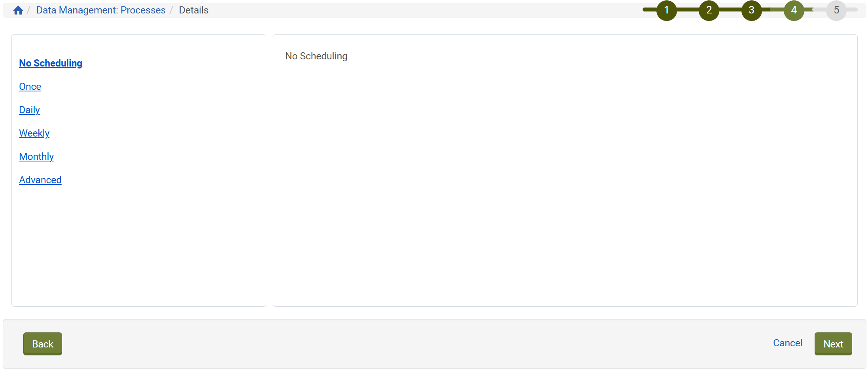868x372 pixels.
Task: Navigate to step 3 in the wizard progress
Action: tap(751, 10)
